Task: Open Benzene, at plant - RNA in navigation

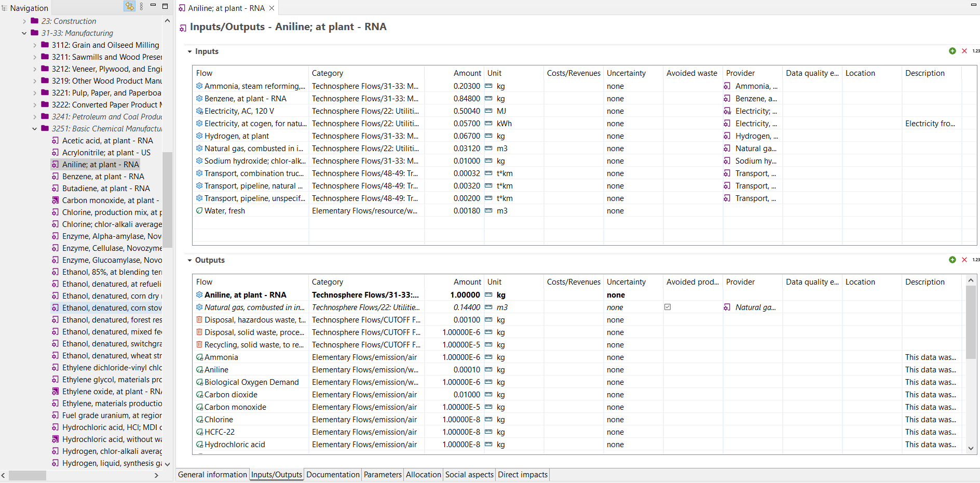Action: tap(103, 177)
